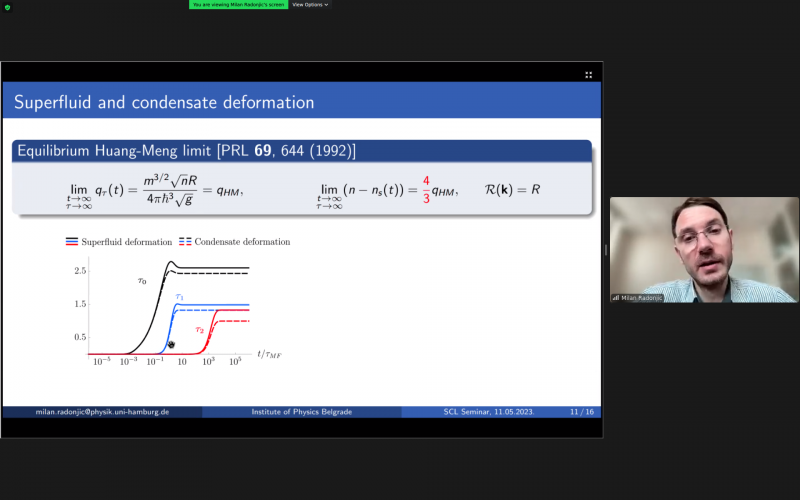Click the 'Condensate deformation' legend label
The width and height of the screenshot is (800, 500).
point(242,242)
